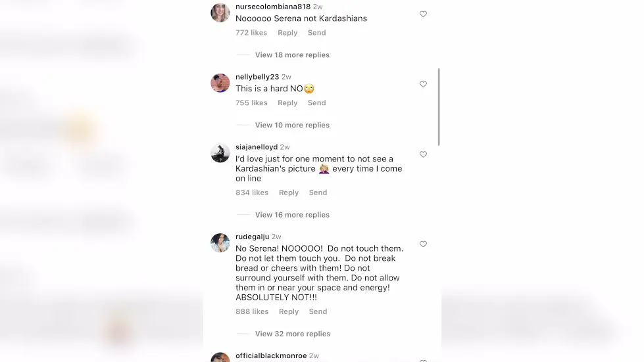Reply to siajanelloyd's comment

(x=289, y=192)
